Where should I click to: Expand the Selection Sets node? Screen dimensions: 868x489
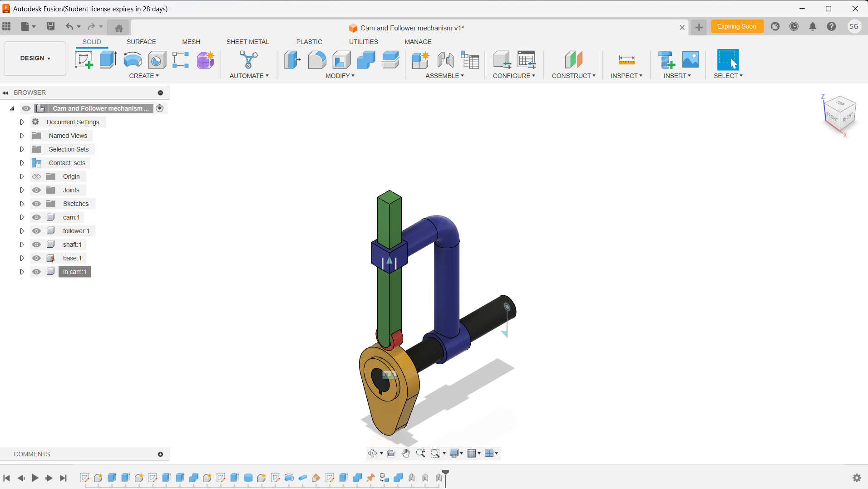click(x=22, y=149)
